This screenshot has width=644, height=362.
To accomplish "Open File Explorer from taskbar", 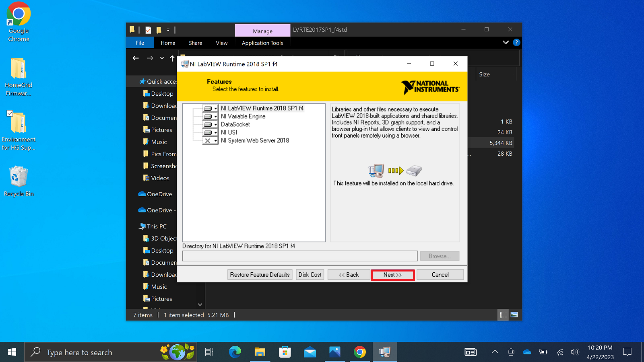I will (x=260, y=352).
